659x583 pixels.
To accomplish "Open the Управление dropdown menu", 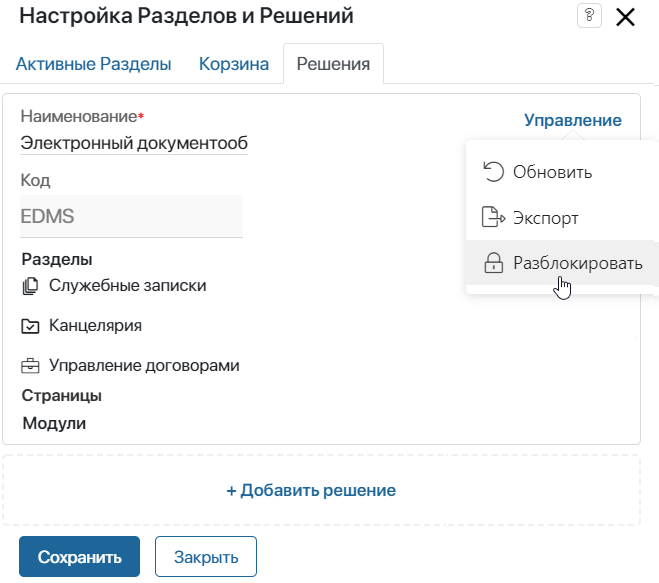I will pos(572,120).
